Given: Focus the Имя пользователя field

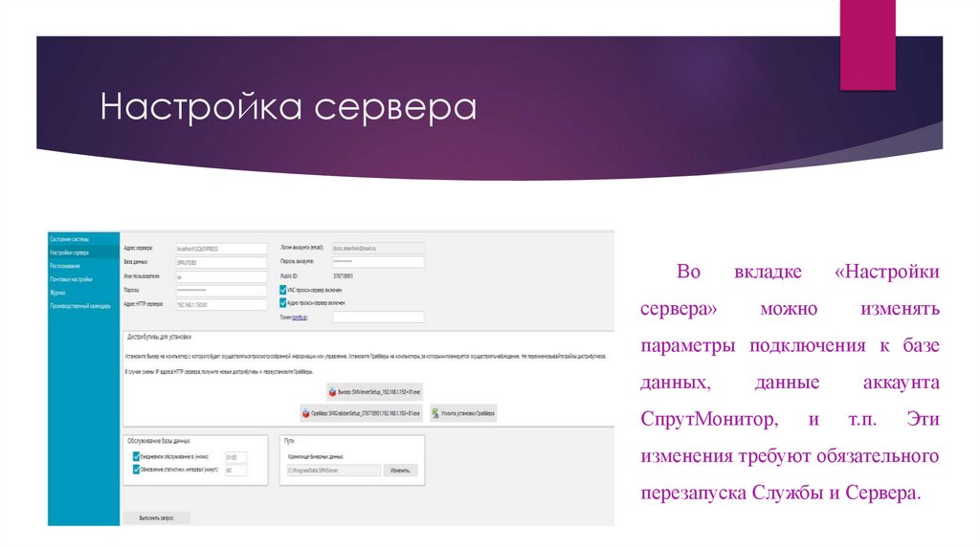Looking at the screenshot, I should [x=221, y=276].
